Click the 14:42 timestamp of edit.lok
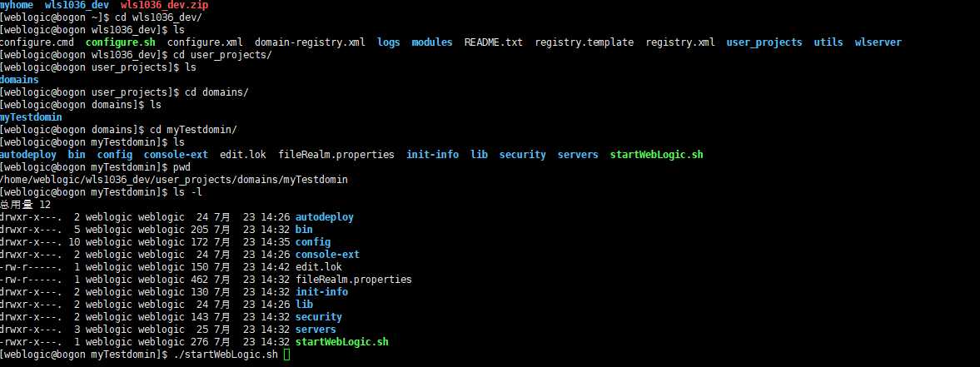Screen dimensions: 980x367 point(275,267)
